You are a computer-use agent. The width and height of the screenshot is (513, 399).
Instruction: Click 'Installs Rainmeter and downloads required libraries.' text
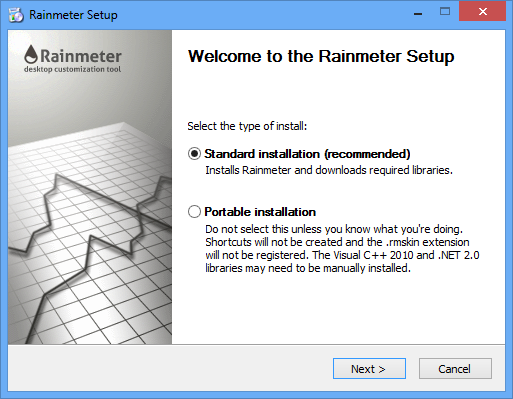pyautogui.click(x=329, y=170)
